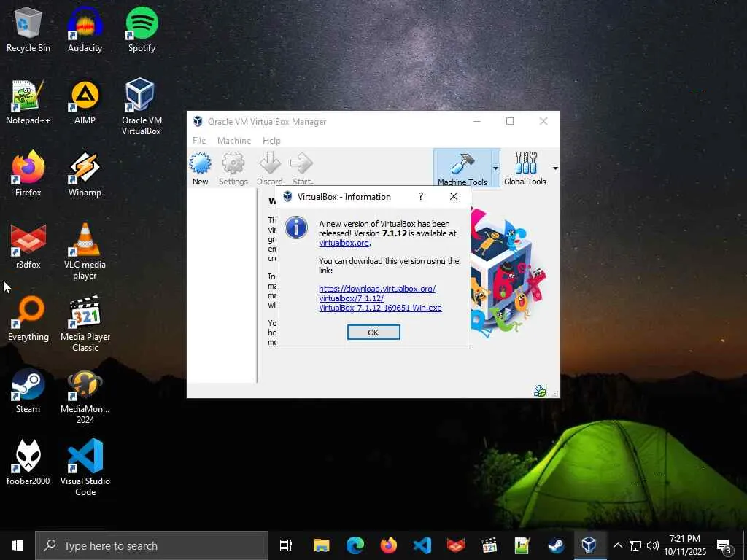Click the Discard toolbar icon
The image size is (747, 560).
[x=270, y=168]
